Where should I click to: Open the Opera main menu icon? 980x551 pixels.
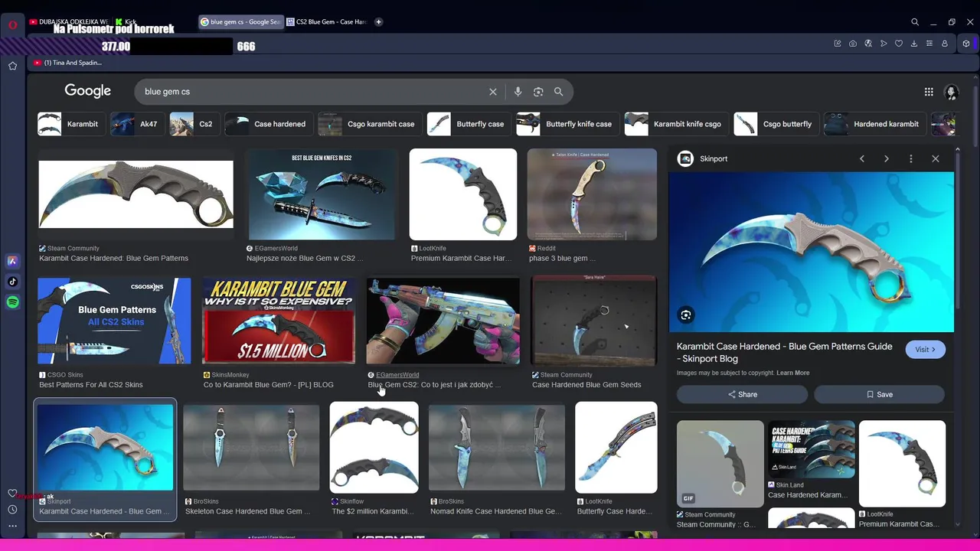pos(13,24)
